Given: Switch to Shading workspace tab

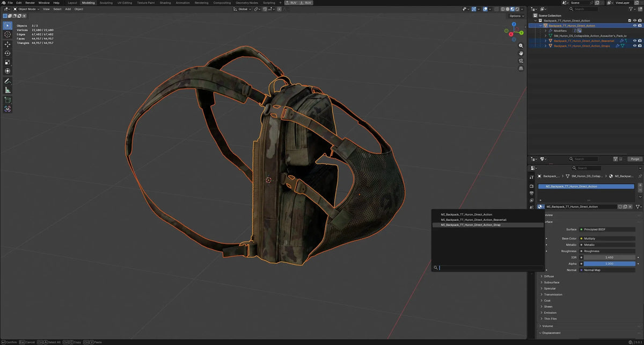Looking at the screenshot, I should pos(165,3).
